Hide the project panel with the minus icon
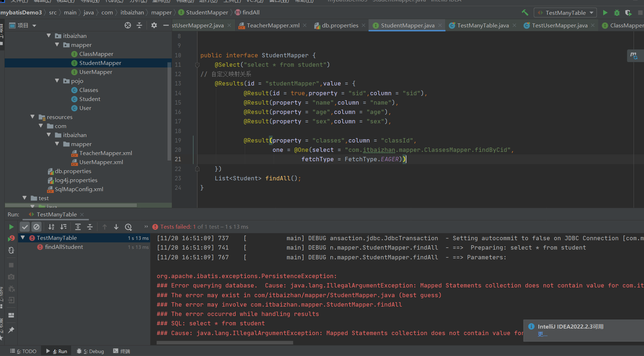 pos(166,25)
